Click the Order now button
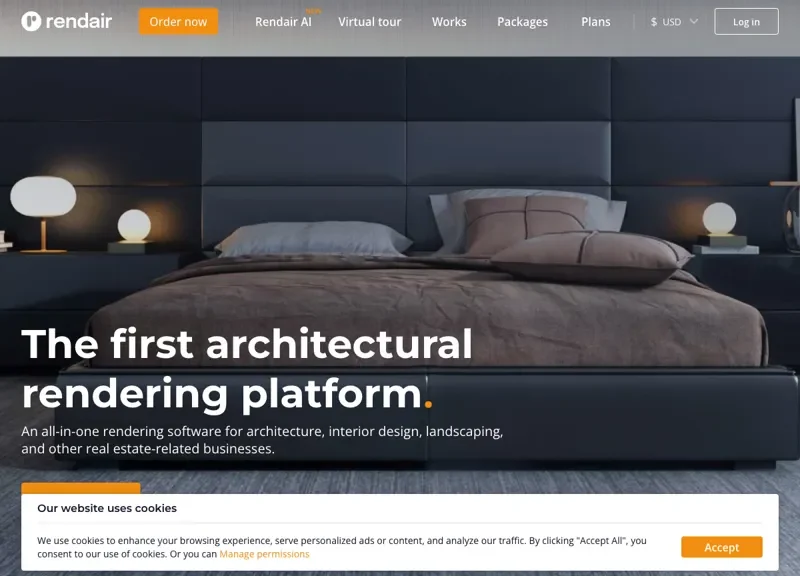 tap(179, 21)
